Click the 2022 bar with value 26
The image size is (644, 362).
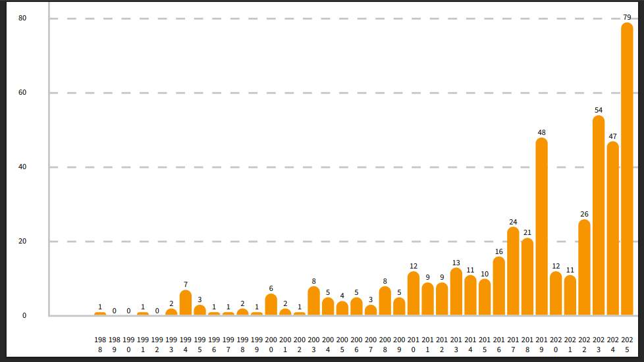coord(584,268)
